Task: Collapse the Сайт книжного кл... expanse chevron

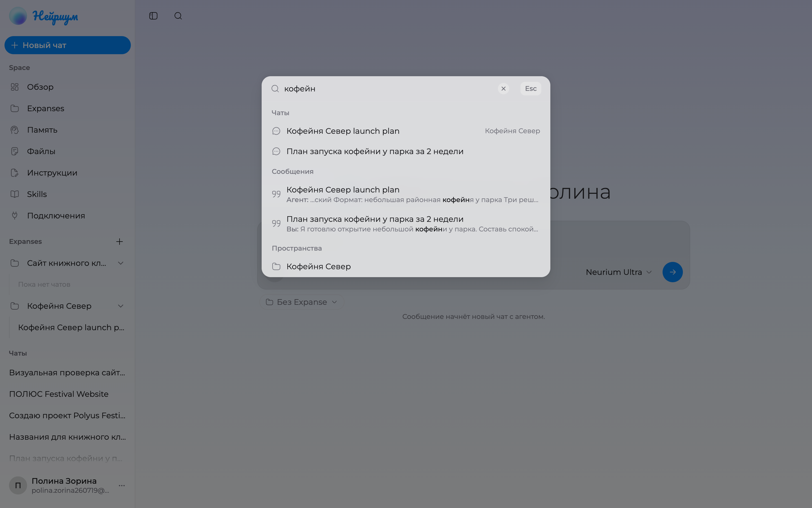Action: [x=121, y=263]
